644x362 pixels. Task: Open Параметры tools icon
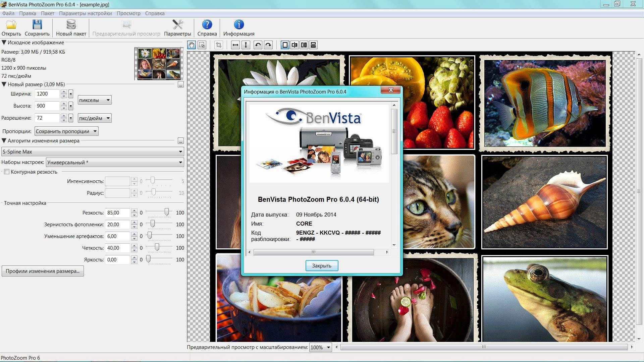pyautogui.click(x=177, y=25)
